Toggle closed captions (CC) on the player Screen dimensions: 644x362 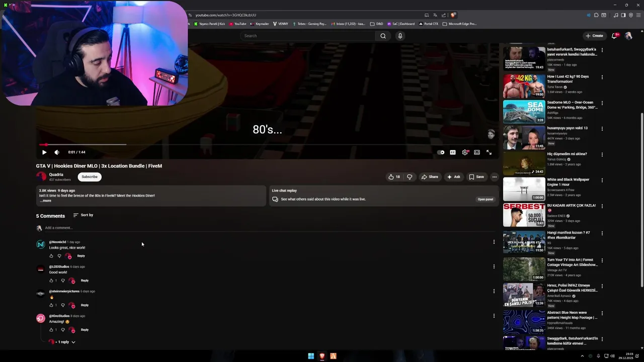[453, 152]
